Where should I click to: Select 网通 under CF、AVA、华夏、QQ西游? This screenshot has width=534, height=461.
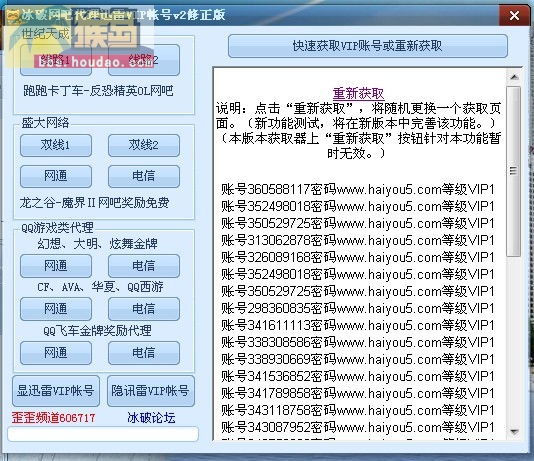click(x=56, y=309)
